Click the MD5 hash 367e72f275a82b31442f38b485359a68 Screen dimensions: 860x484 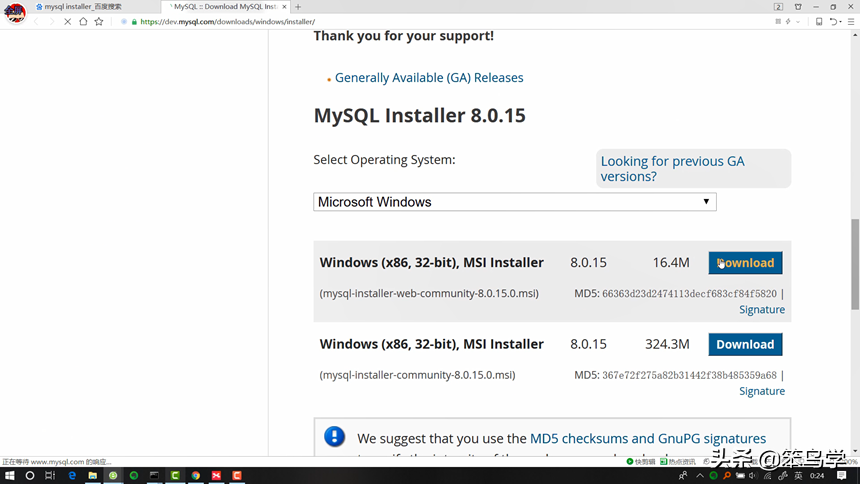coord(689,375)
